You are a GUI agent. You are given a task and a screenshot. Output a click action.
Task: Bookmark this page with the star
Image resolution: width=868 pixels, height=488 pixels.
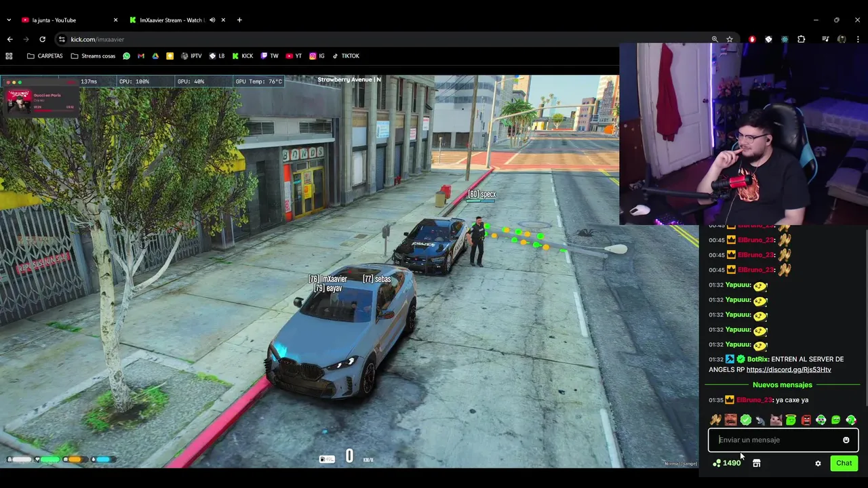(730, 39)
